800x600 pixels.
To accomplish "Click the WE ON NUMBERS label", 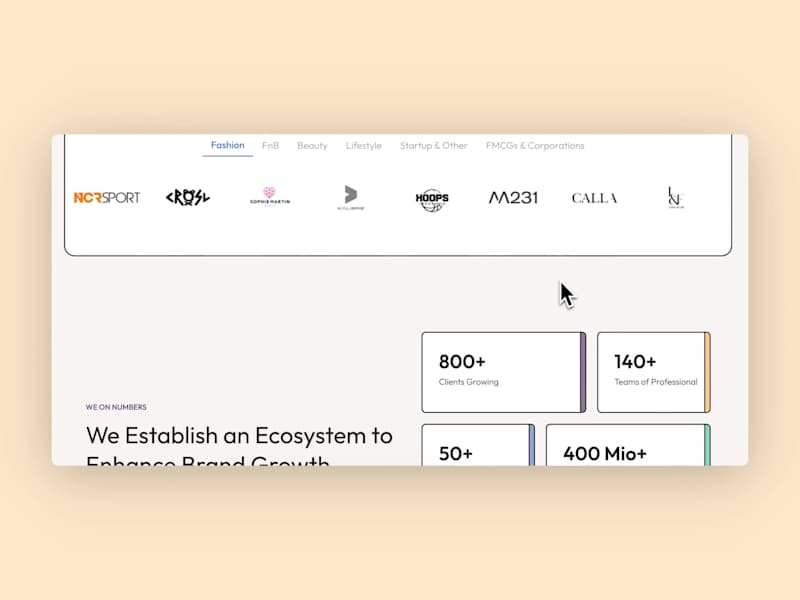I will point(116,407).
